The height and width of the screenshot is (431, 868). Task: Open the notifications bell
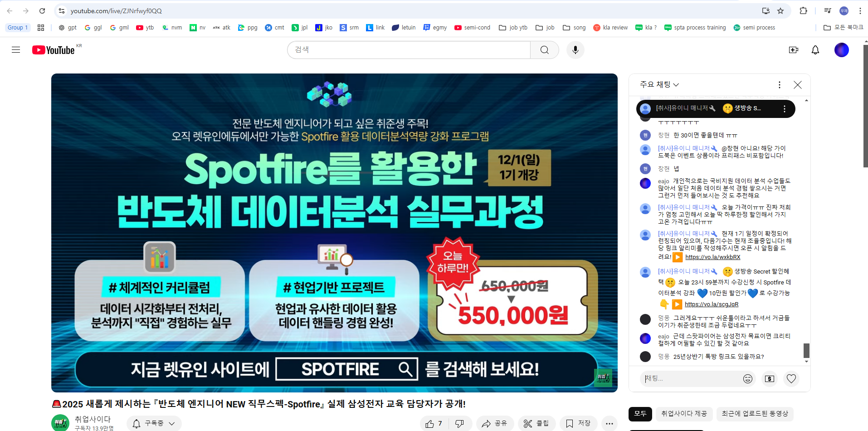point(815,50)
